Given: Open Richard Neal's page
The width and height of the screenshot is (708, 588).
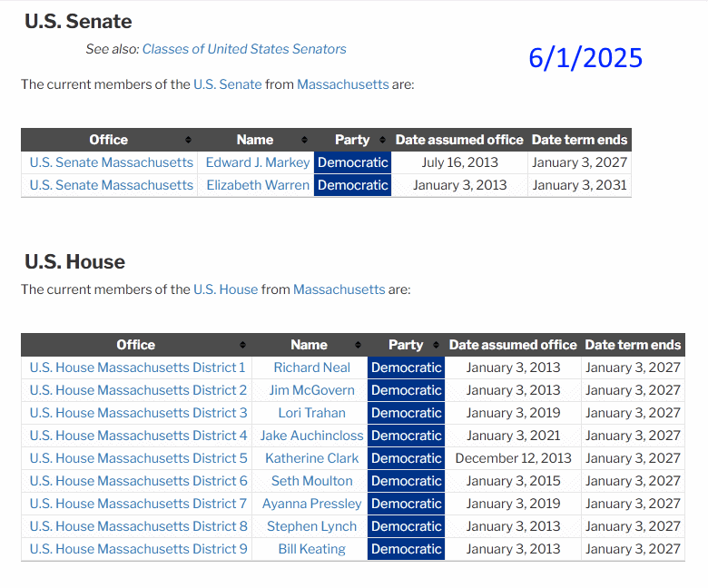Looking at the screenshot, I should 312,367.
